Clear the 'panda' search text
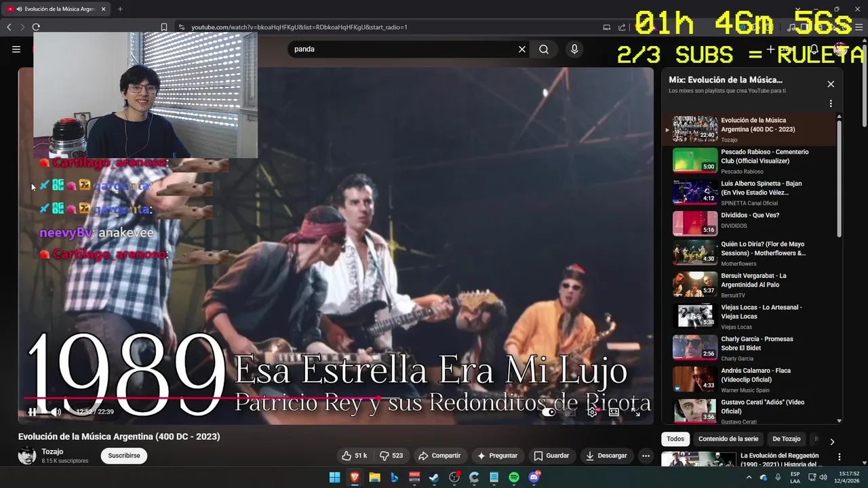This screenshot has width=868, height=488. point(522,49)
